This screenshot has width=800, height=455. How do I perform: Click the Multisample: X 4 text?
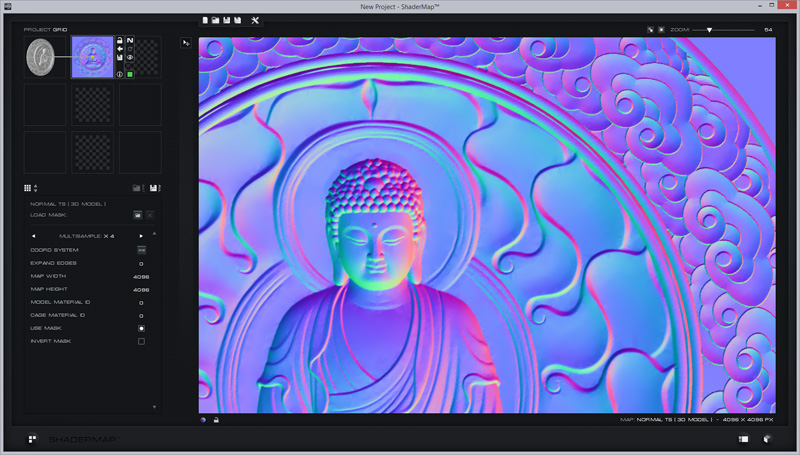pos(87,236)
